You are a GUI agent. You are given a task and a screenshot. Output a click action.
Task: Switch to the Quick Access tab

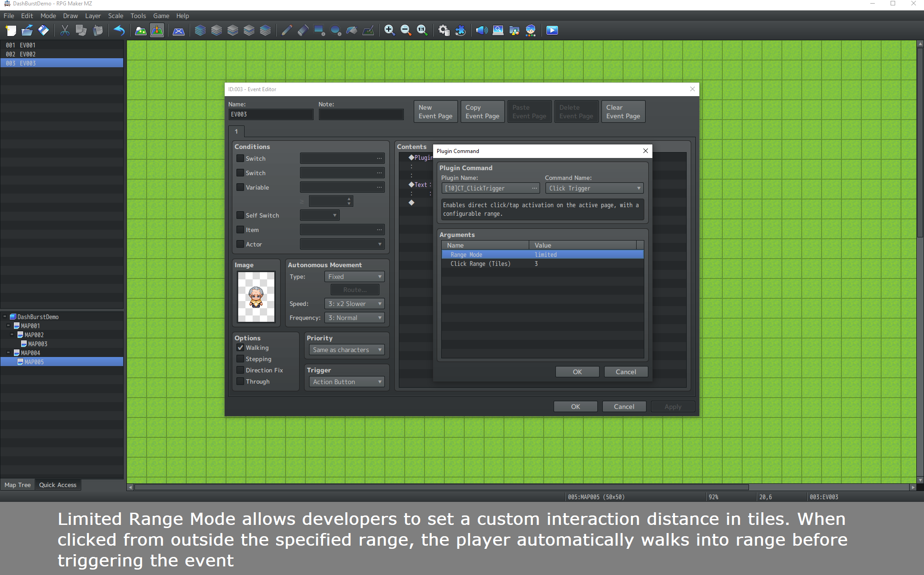[58, 485]
